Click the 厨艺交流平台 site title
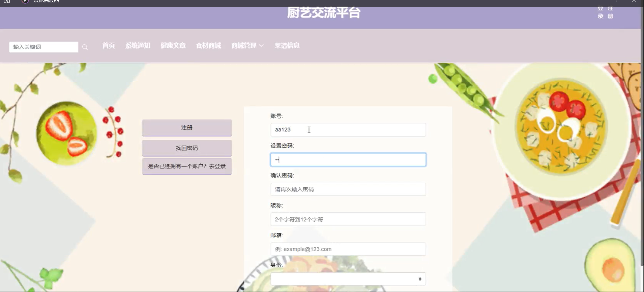The height and width of the screenshot is (292, 644). coord(324,13)
